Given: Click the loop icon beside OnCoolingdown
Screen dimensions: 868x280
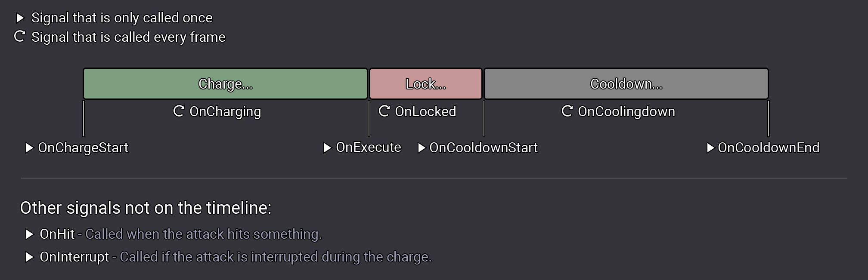Looking at the screenshot, I should [x=567, y=111].
